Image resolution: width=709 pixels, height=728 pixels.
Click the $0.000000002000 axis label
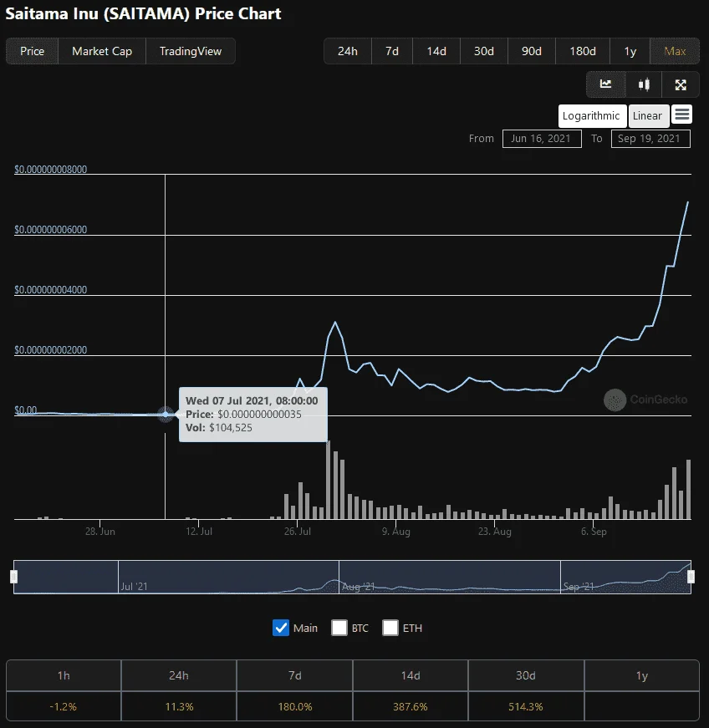point(51,349)
